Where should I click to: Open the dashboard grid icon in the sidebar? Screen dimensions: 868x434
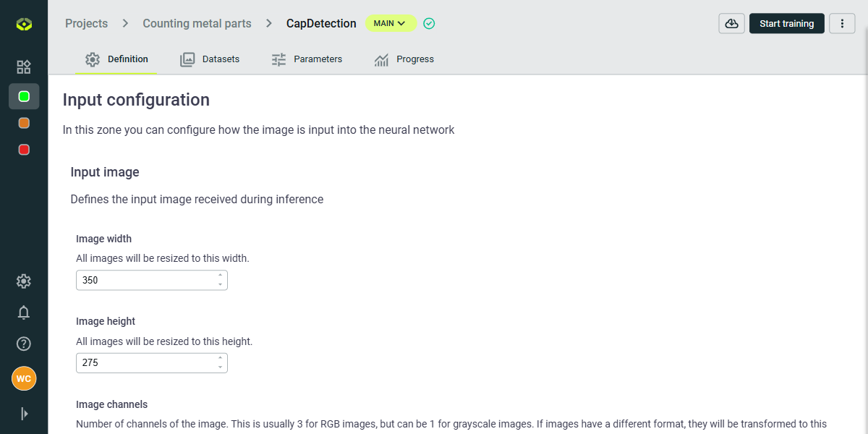(24, 67)
